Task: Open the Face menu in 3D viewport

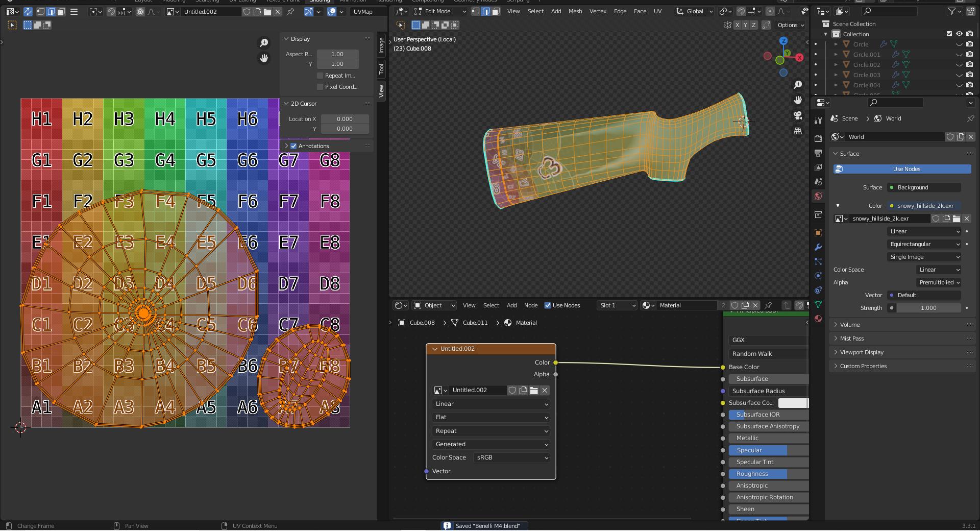Action: tap(640, 11)
